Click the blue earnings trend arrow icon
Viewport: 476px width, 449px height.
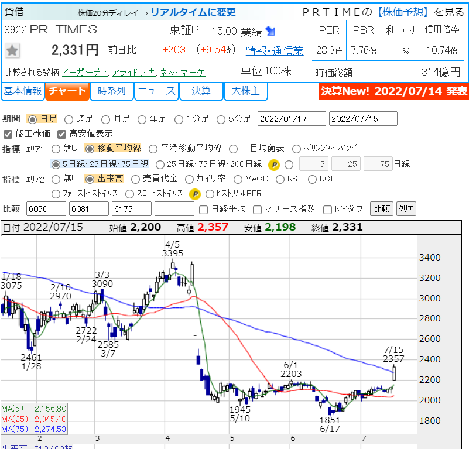point(270,31)
